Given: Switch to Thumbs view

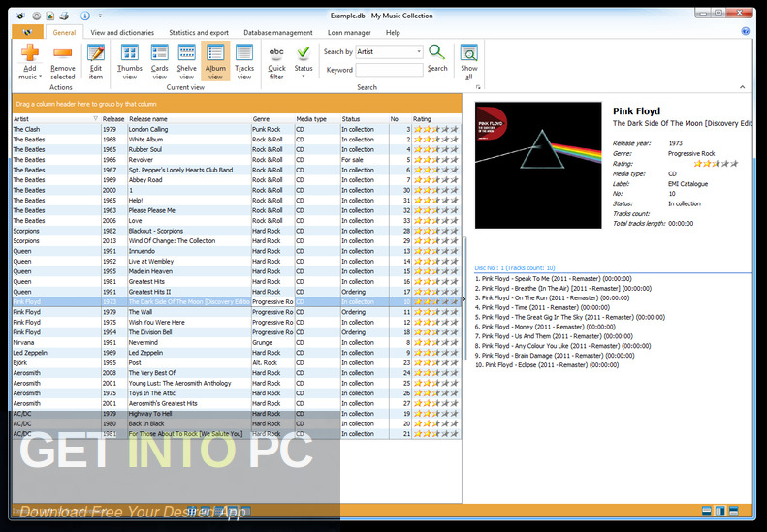Looking at the screenshot, I should pos(130,62).
